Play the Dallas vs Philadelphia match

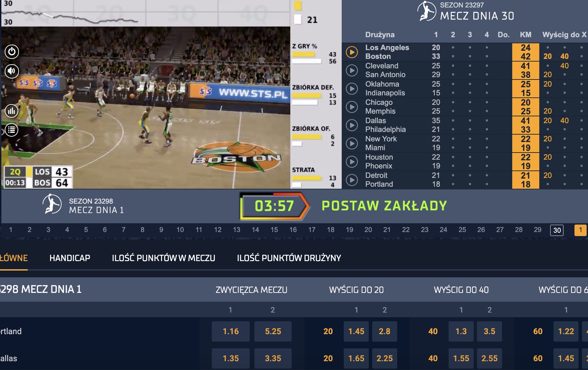352,125
